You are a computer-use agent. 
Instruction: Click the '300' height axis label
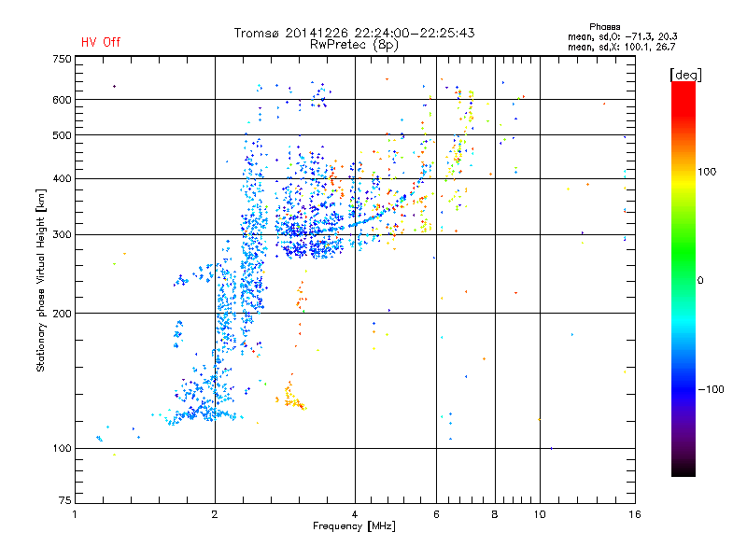(x=62, y=234)
